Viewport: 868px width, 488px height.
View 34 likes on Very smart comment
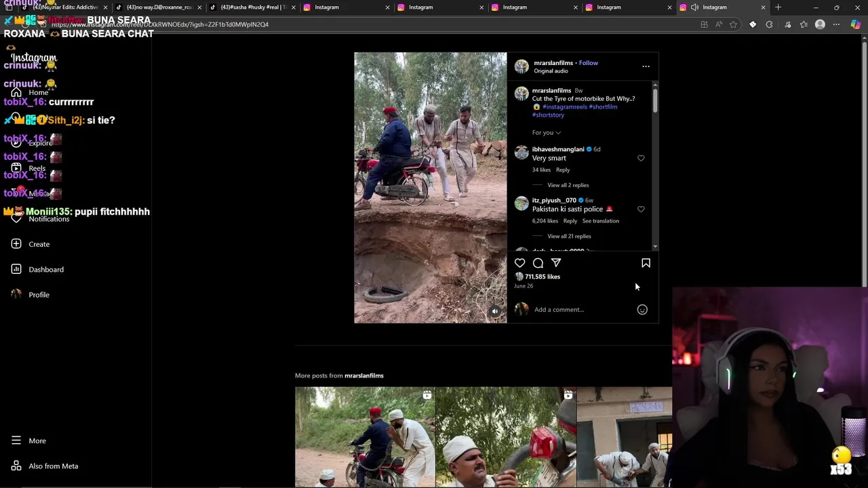(x=541, y=170)
